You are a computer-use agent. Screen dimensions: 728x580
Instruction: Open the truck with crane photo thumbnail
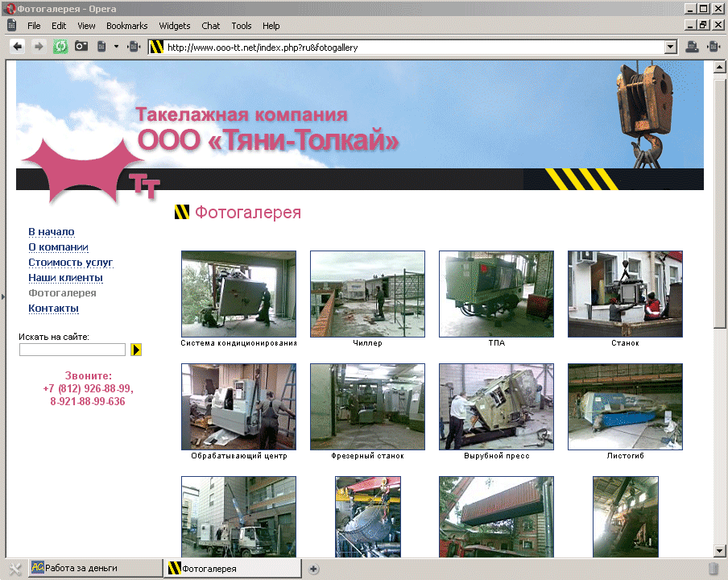[238, 517]
